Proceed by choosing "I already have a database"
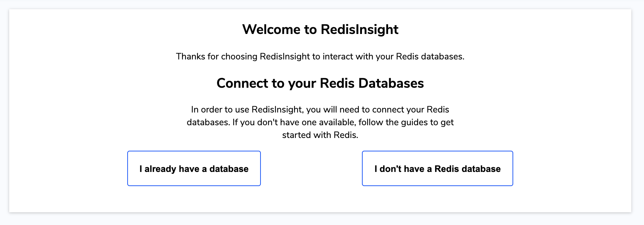 pyautogui.click(x=194, y=169)
